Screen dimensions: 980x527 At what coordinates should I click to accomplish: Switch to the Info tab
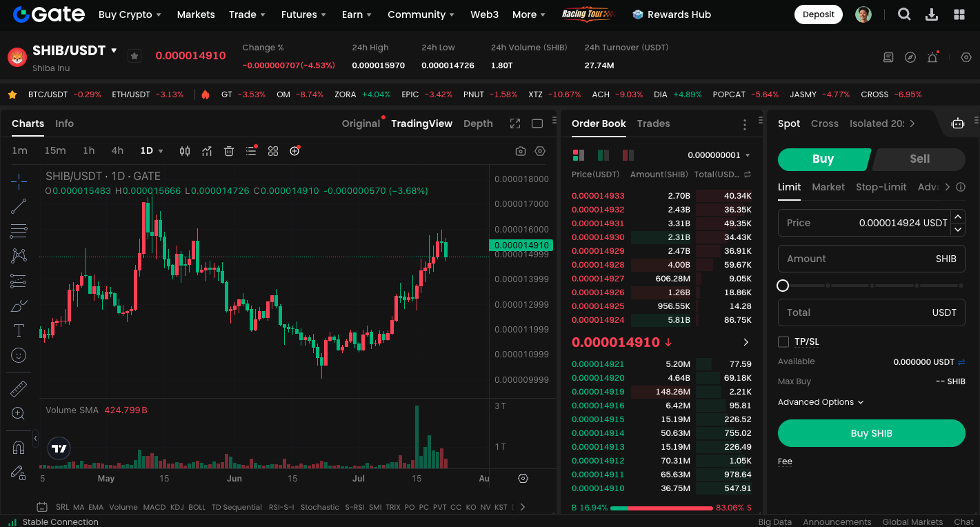pos(64,123)
